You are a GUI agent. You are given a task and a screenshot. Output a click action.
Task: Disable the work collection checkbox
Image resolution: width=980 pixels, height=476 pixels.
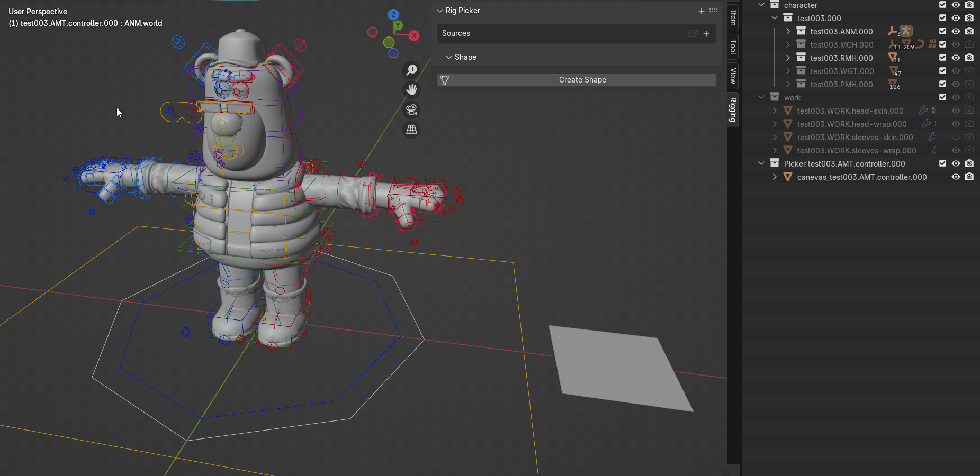[x=942, y=97]
